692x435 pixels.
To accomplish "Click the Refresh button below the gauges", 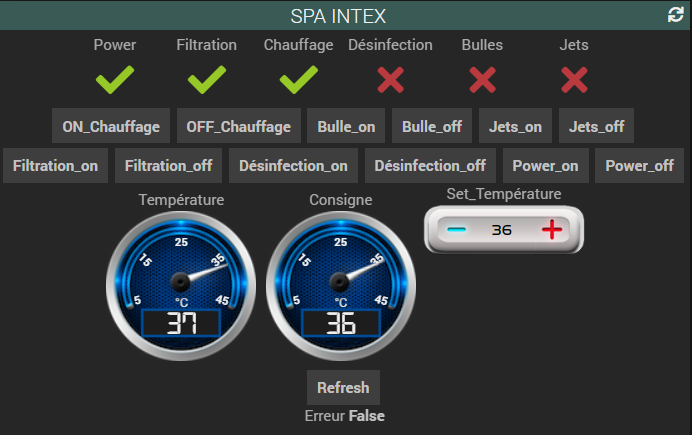I will (x=343, y=387).
